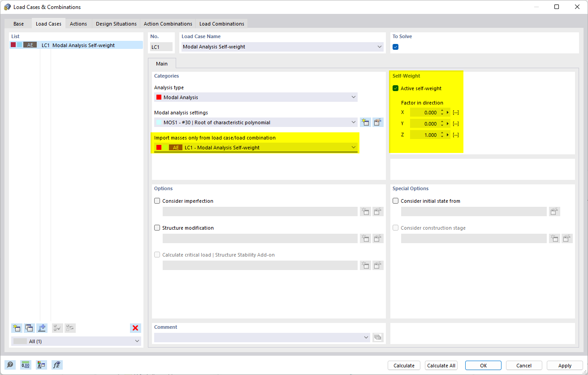Click the Cancel button
Image resolution: width=588 pixels, height=375 pixels.
tap(524, 366)
